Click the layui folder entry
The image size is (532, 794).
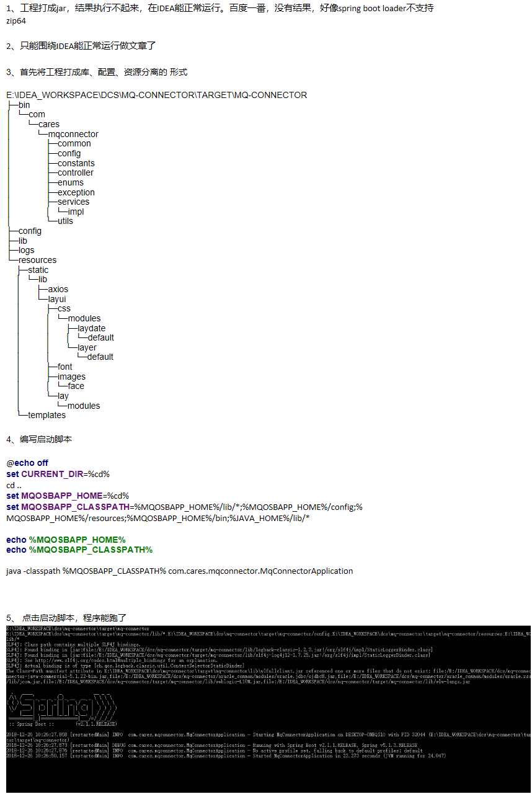pyautogui.click(x=57, y=299)
